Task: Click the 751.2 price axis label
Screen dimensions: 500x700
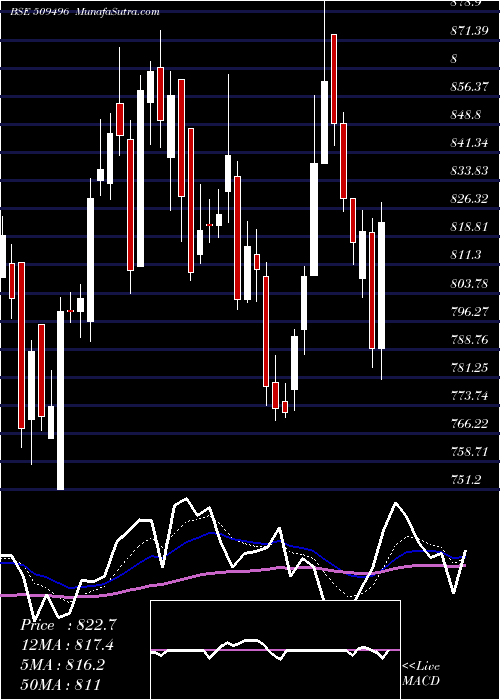Action: click(465, 480)
